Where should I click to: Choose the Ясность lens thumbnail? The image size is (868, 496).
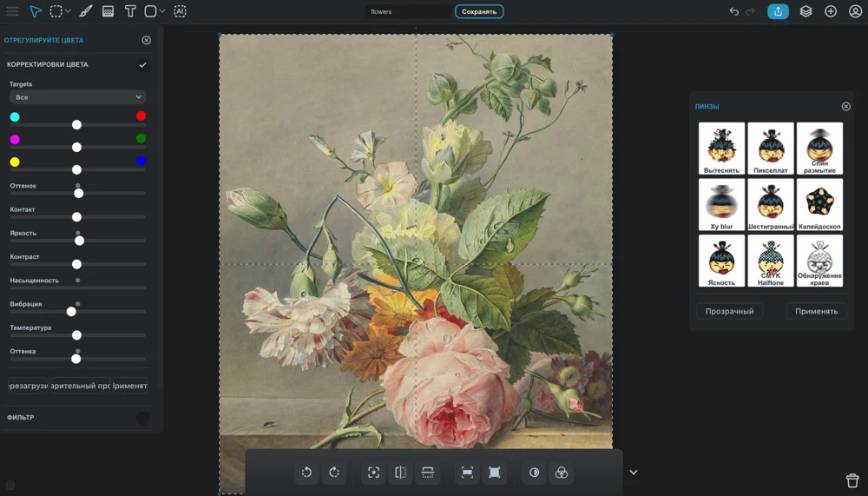(x=721, y=261)
